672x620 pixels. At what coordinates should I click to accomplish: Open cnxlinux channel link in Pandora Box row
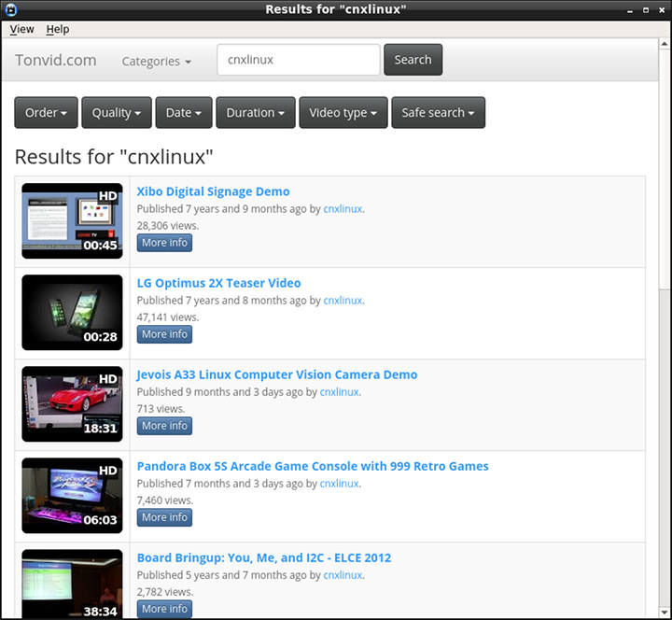pyautogui.click(x=340, y=484)
